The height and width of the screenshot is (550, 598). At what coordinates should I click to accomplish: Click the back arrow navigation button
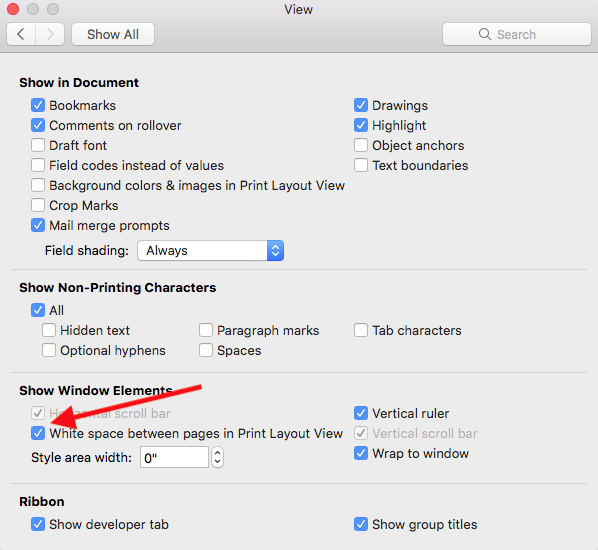[21, 34]
